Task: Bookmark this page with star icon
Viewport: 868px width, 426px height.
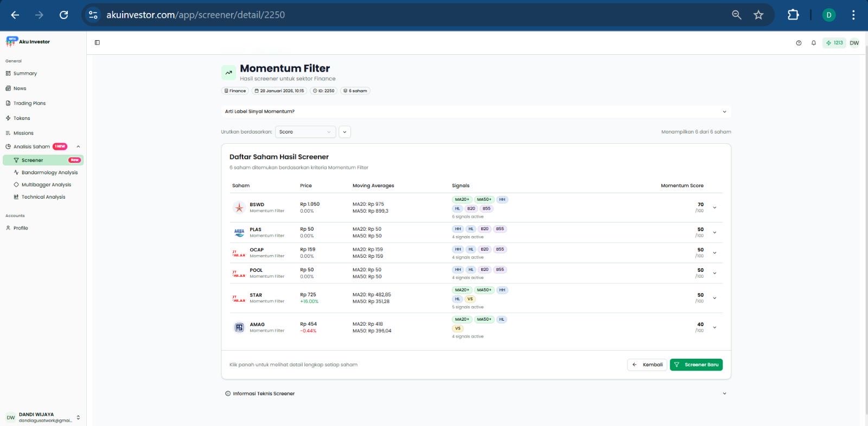Action: (x=758, y=15)
